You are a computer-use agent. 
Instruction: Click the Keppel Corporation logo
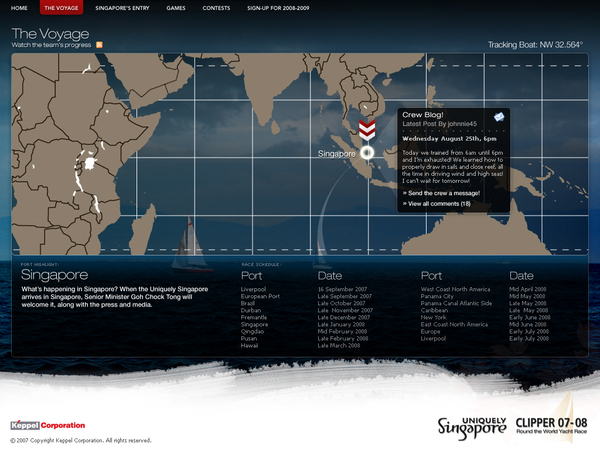pos(47,425)
